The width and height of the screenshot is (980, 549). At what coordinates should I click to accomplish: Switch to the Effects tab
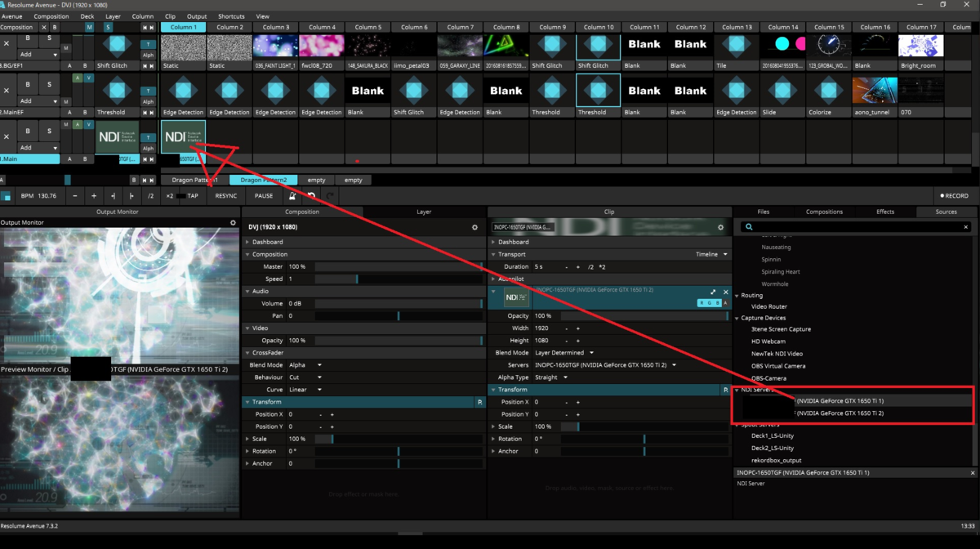pos(885,212)
